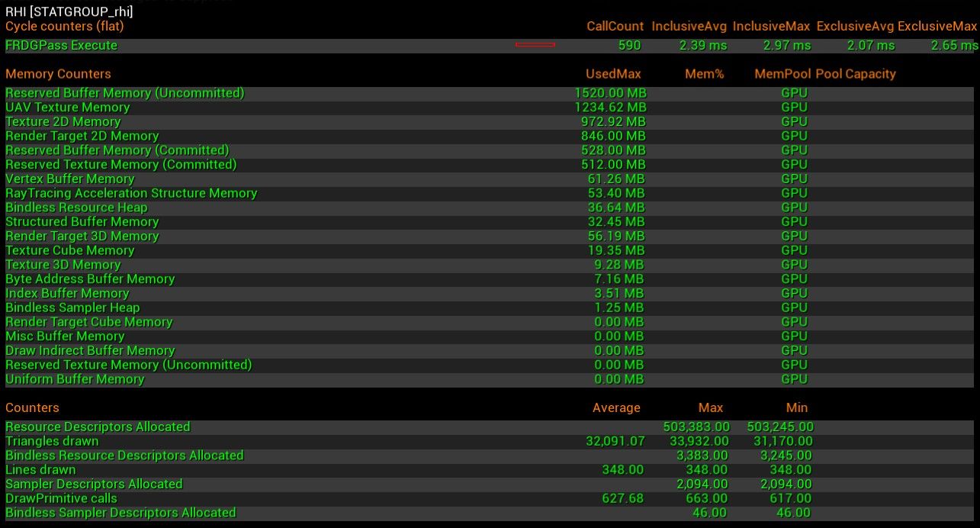Image resolution: width=980 pixels, height=528 pixels.
Task: Click the 503,383.00 max value
Action: coord(696,427)
